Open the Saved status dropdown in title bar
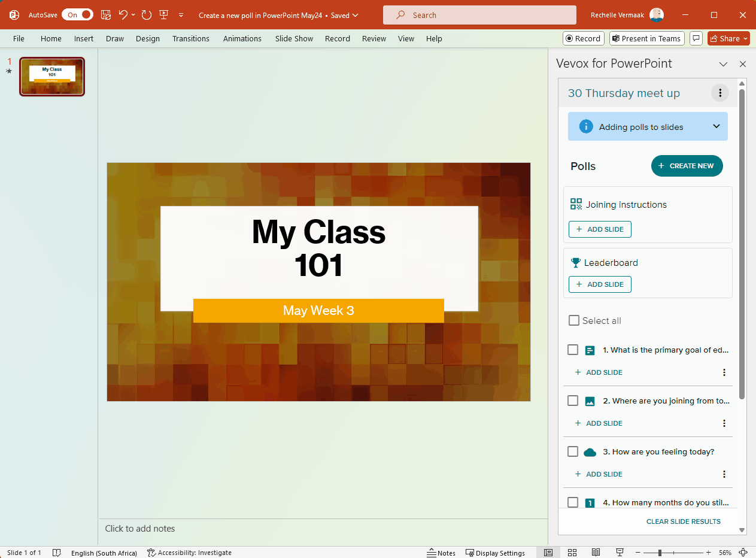This screenshot has width=756, height=558. (356, 15)
